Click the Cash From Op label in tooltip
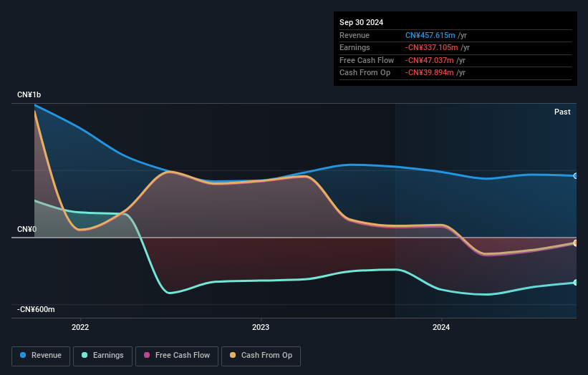 coord(365,73)
